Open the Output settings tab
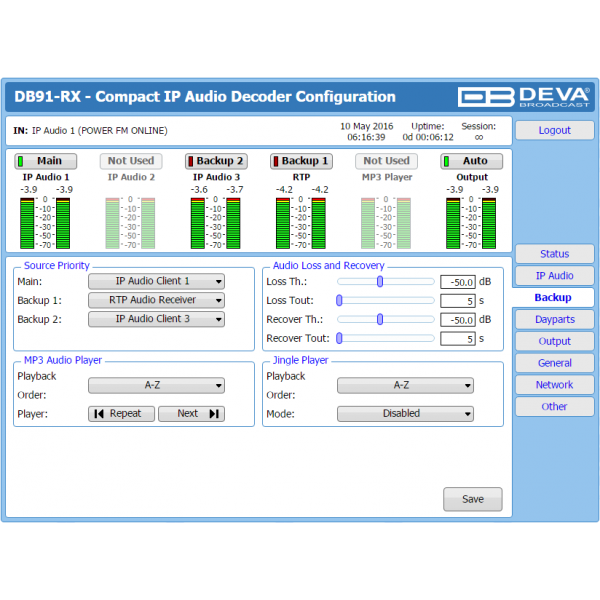Screen dimensions: 600x600 (554, 341)
